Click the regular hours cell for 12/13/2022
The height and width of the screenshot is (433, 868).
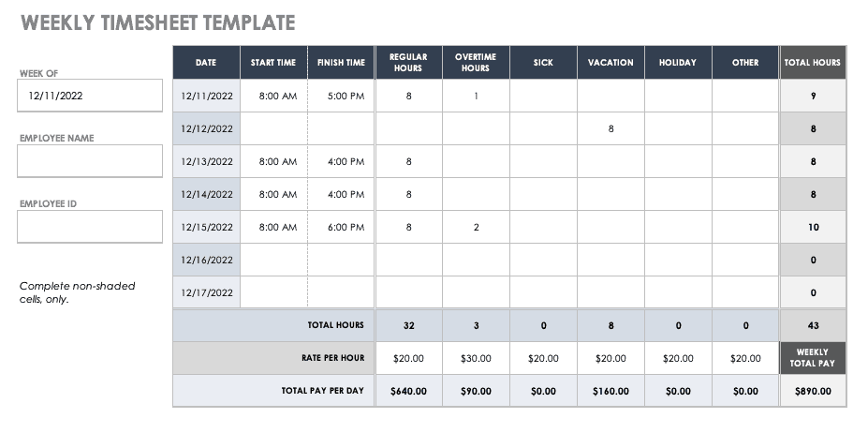(408, 161)
